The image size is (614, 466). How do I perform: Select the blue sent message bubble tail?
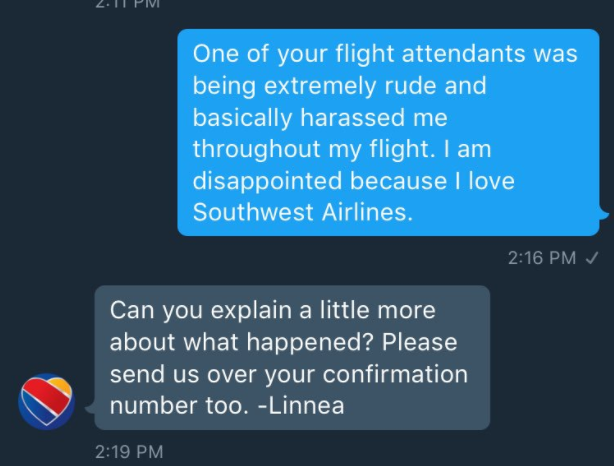click(604, 214)
